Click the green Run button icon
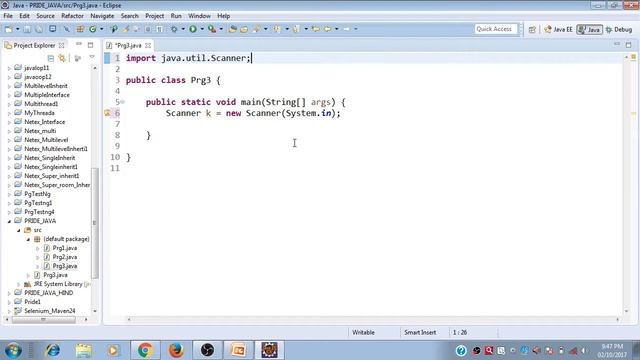 [193, 29]
